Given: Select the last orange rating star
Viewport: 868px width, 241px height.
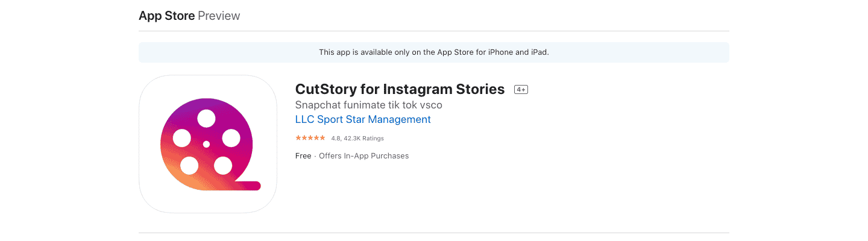Looking at the screenshot, I should point(322,138).
